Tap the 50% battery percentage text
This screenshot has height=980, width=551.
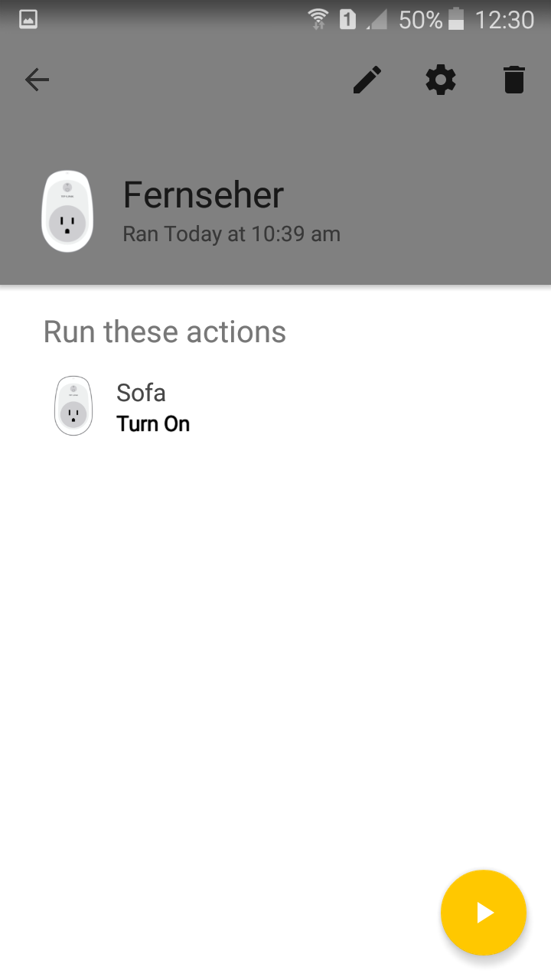tap(420, 20)
